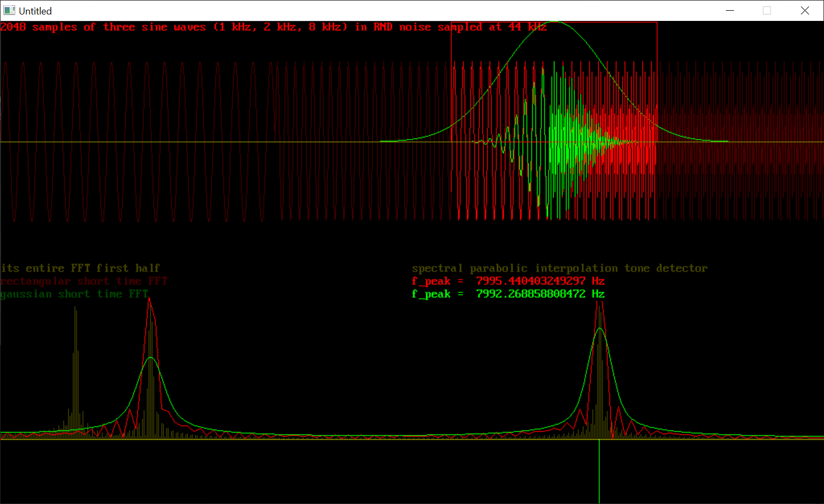Click the maximize button in the title bar
The image size is (824, 504).
pos(767,11)
